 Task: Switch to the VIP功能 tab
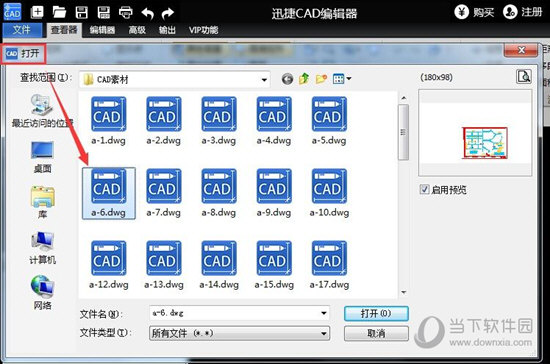click(x=203, y=30)
